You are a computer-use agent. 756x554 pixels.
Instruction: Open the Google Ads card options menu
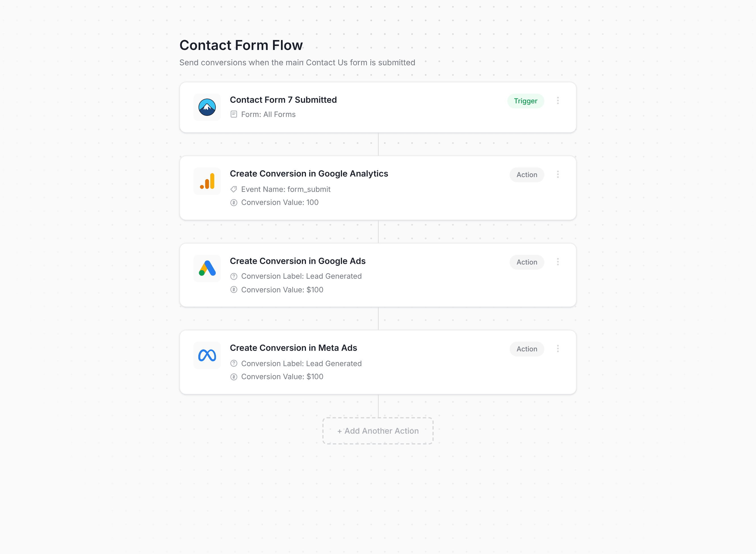558,262
